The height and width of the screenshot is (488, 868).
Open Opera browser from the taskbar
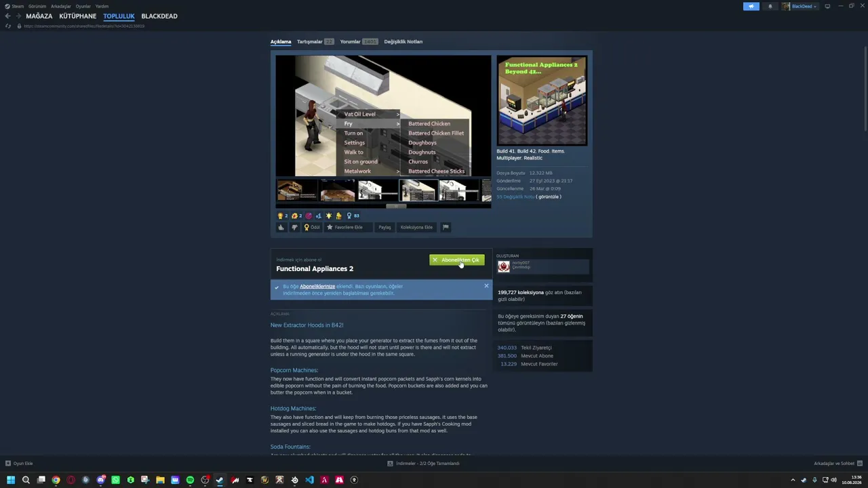tap(71, 480)
